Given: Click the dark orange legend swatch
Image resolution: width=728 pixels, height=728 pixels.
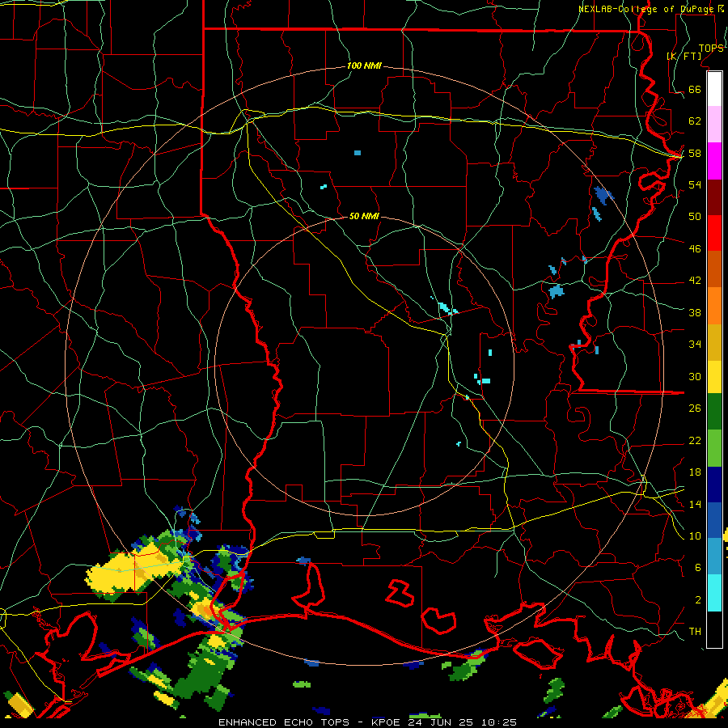Looking at the screenshot, I should pyautogui.click(x=714, y=269).
